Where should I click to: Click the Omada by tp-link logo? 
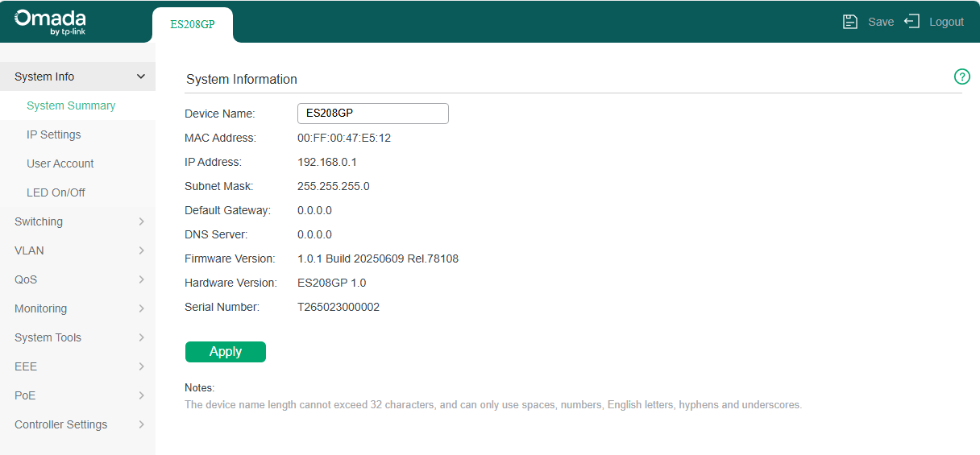(50, 22)
